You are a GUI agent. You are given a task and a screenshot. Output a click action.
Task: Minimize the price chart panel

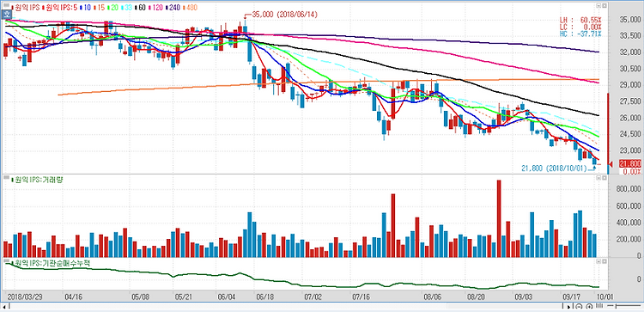tap(598, 5)
